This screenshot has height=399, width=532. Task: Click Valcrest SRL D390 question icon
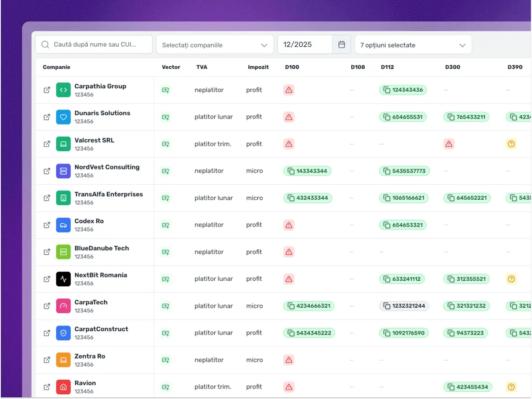coord(511,144)
